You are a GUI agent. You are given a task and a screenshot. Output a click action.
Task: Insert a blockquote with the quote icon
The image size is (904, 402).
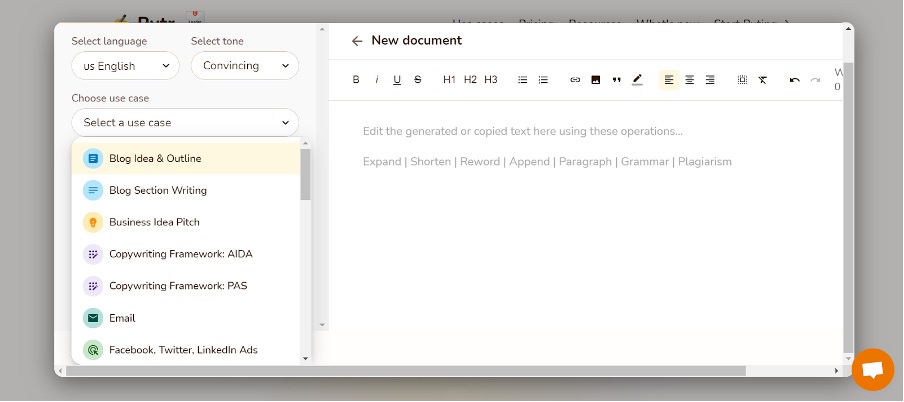(x=616, y=80)
